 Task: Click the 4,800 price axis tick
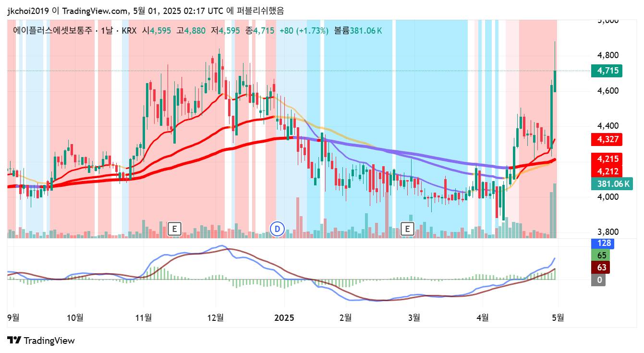point(608,56)
